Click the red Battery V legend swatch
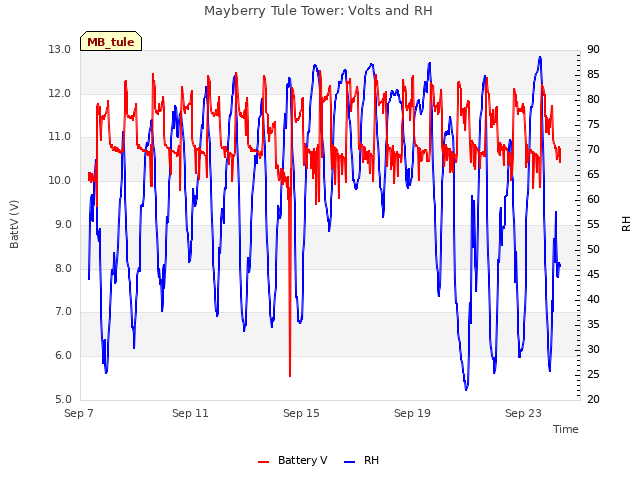The width and height of the screenshot is (640, 480). (x=264, y=462)
